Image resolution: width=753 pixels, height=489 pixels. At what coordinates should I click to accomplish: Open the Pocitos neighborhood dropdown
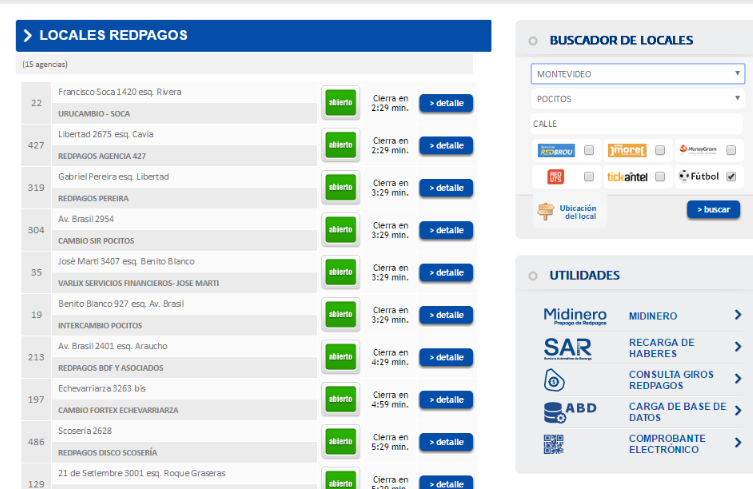638,99
